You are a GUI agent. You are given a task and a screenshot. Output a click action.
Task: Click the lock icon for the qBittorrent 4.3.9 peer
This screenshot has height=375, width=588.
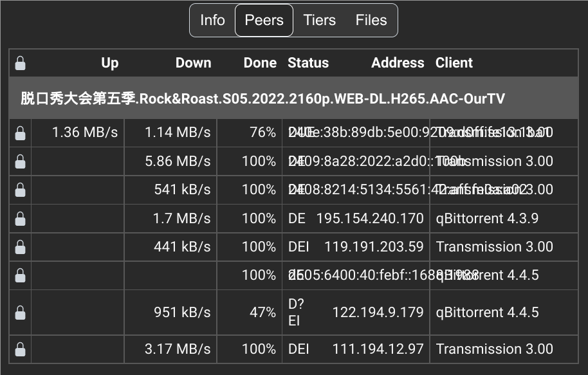pyautogui.click(x=20, y=218)
